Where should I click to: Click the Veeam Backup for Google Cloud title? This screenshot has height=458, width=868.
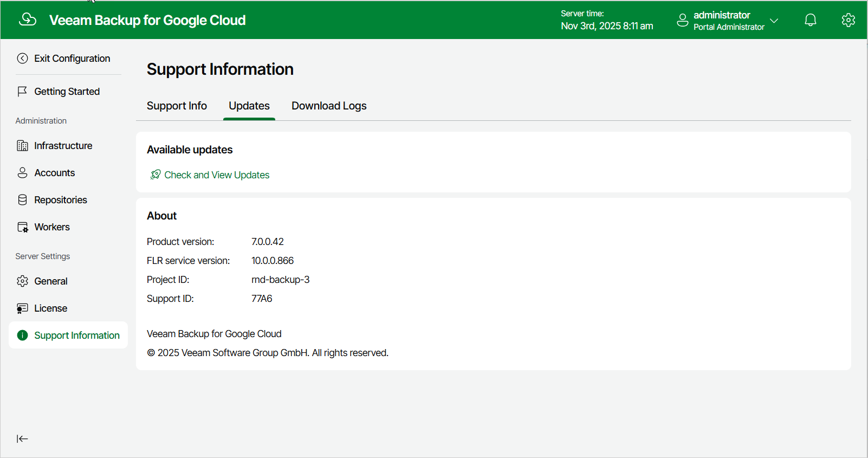[147, 20]
